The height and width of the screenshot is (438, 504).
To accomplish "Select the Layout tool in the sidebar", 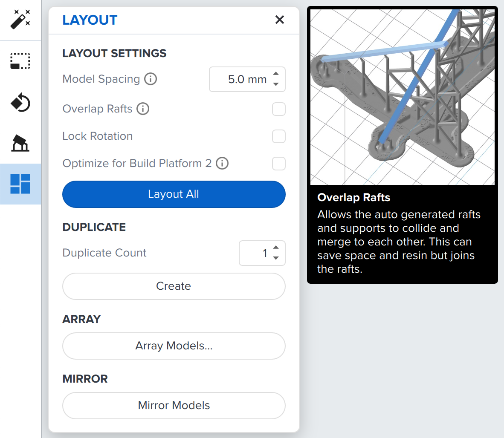I will pyautogui.click(x=20, y=184).
